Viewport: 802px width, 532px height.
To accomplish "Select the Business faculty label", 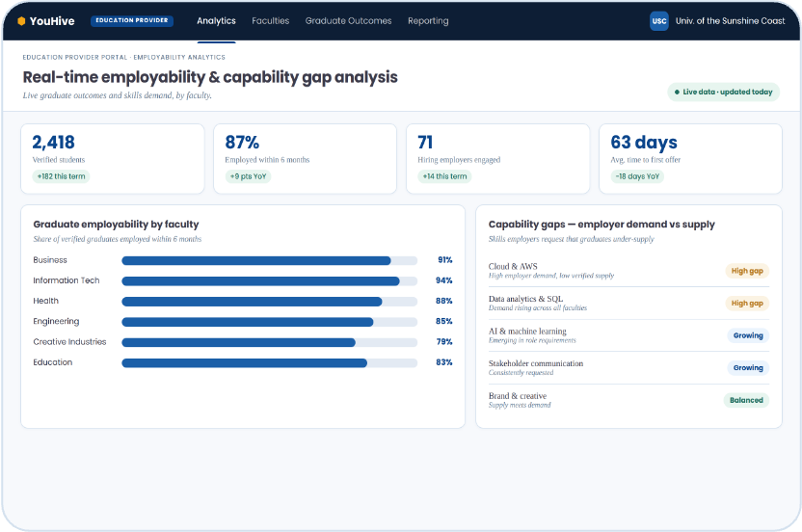I will pyautogui.click(x=50, y=260).
